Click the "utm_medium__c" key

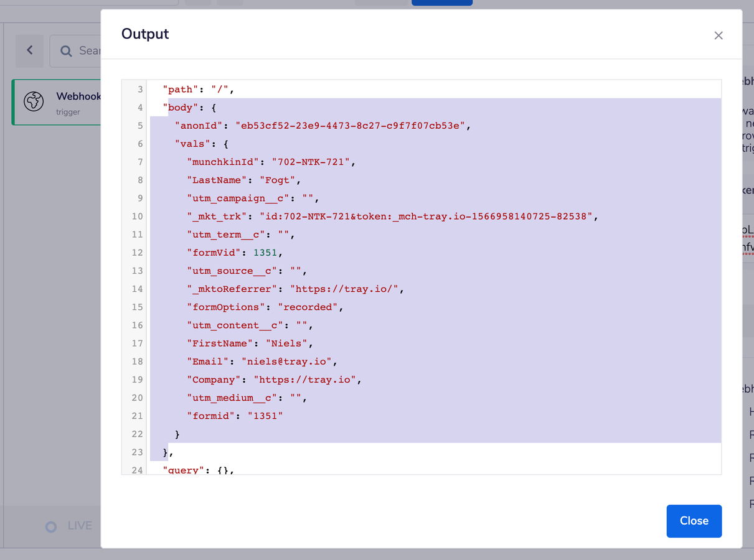[232, 398]
